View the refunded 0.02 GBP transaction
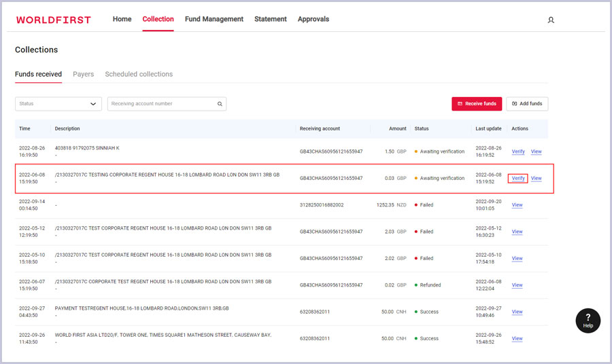Viewport: 612px width, 364px height. click(x=517, y=285)
